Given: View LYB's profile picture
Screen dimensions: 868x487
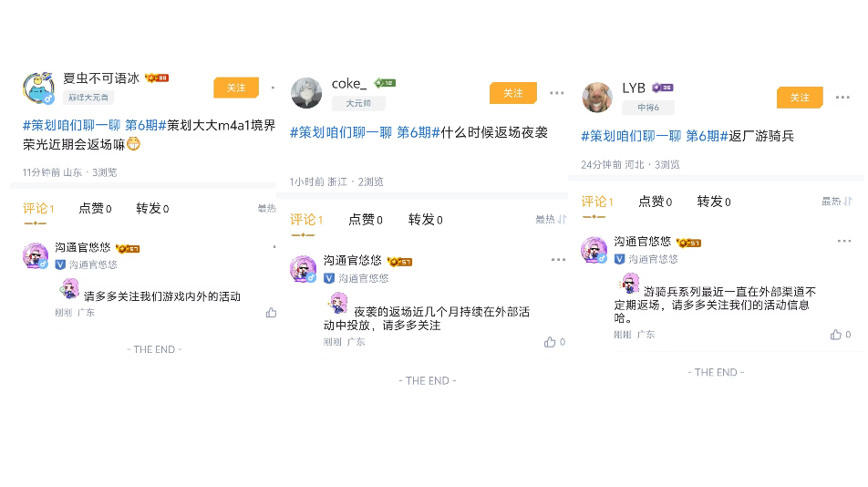Looking at the screenshot, I should (x=597, y=97).
